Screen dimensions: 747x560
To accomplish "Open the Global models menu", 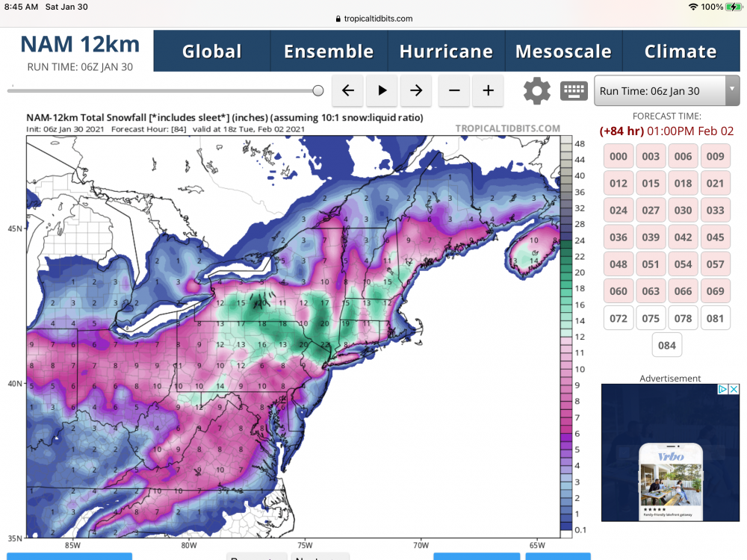I will coord(212,52).
